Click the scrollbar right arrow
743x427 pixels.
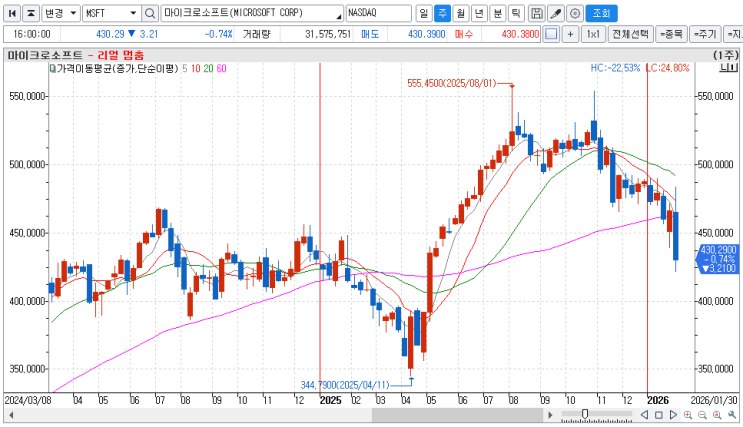point(550,415)
